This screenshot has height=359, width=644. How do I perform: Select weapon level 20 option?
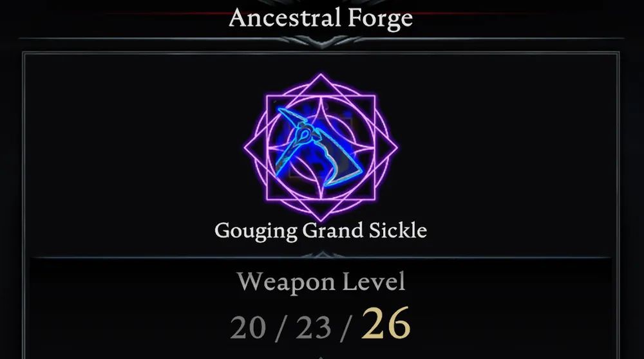click(248, 328)
